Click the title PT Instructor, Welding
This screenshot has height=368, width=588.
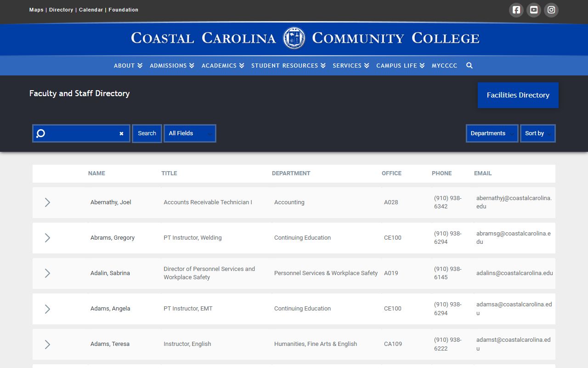pos(192,238)
